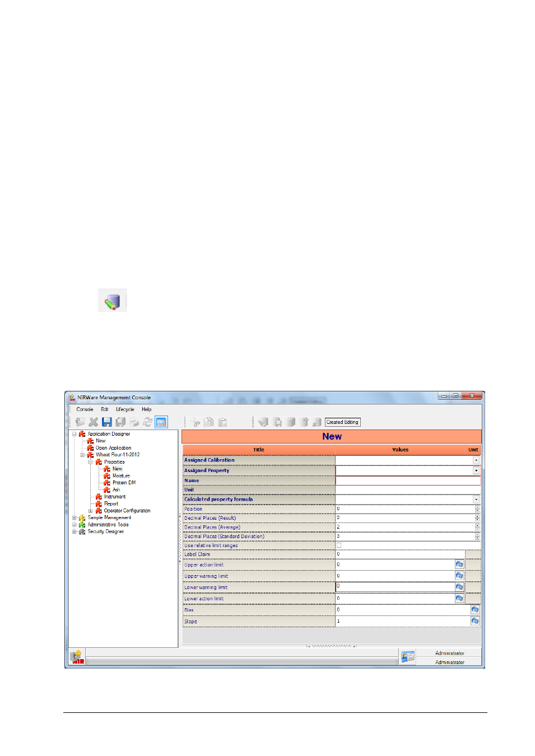
Task: Expand the Sample Management node
Action: click(x=74, y=518)
